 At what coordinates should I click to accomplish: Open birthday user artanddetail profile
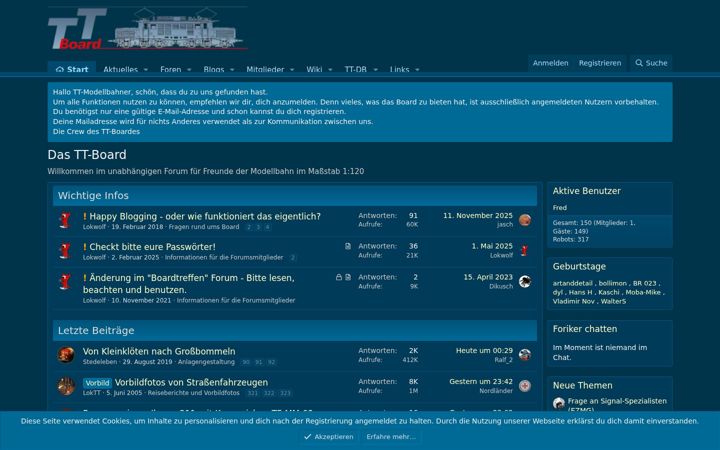click(x=572, y=283)
